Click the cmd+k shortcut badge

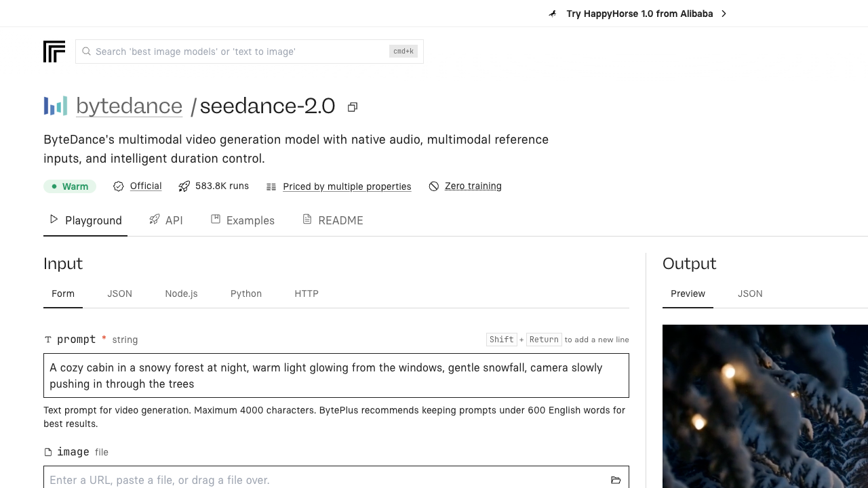(x=403, y=52)
